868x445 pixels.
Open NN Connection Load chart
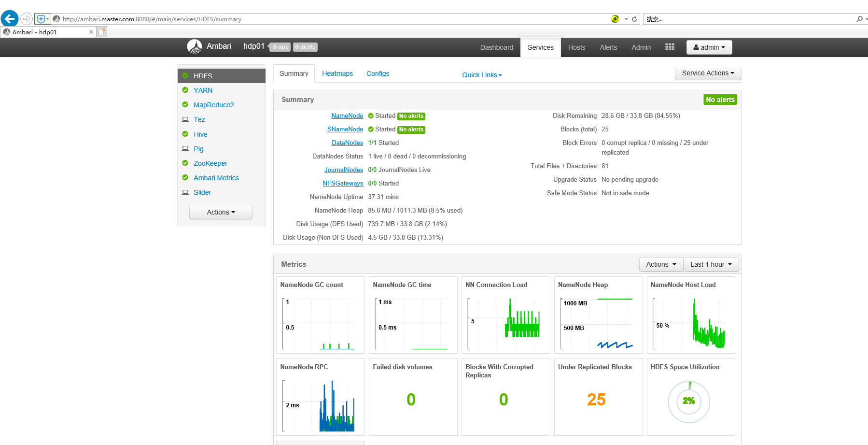pos(505,315)
